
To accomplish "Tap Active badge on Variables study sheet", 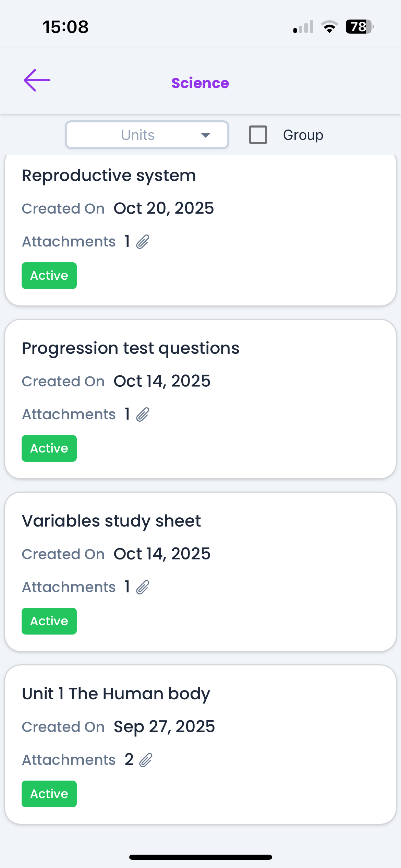I will (x=49, y=621).
